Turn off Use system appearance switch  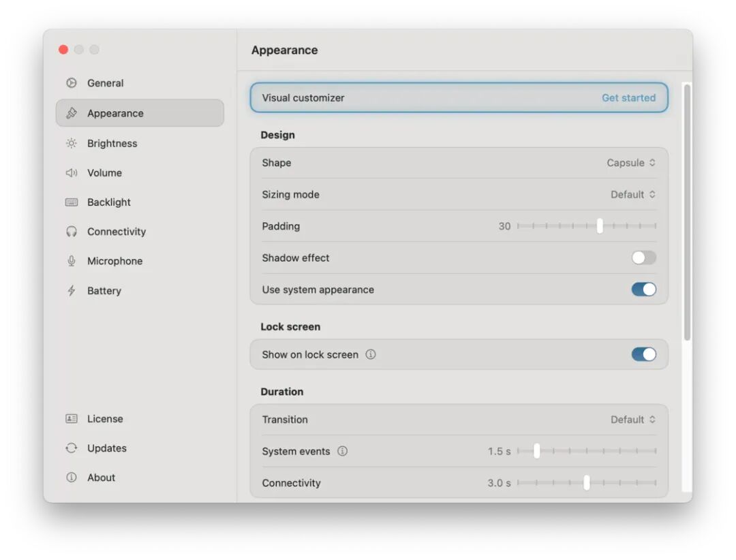pos(643,290)
